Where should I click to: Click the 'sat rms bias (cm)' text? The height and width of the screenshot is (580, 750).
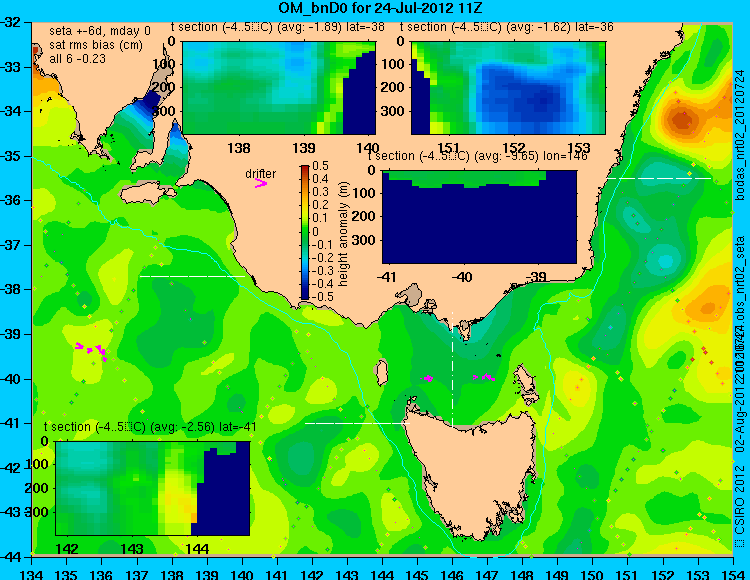click(x=96, y=45)
